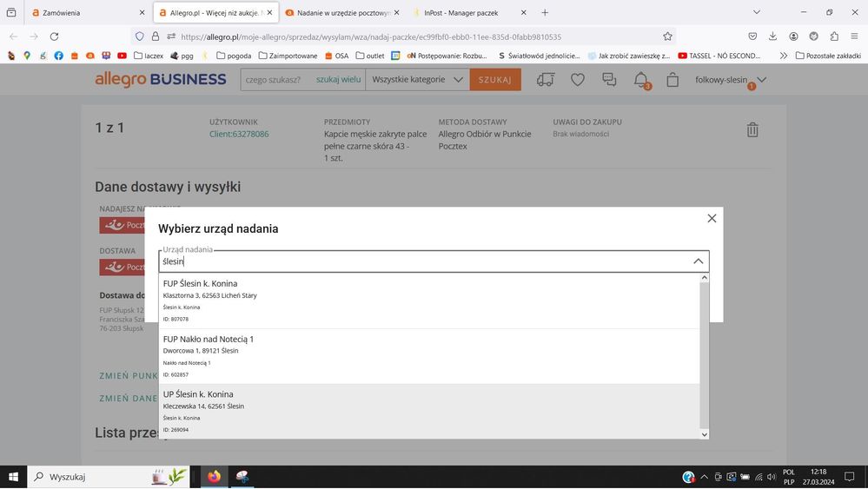Open TASSEL - NÓ ESCOND bookmark
The height and width of the screenshot is (489, 868).
click(719, 56)
